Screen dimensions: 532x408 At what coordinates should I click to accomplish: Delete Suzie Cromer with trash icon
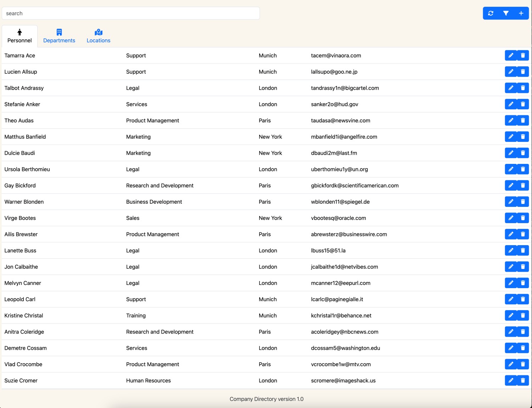[523, 381]
